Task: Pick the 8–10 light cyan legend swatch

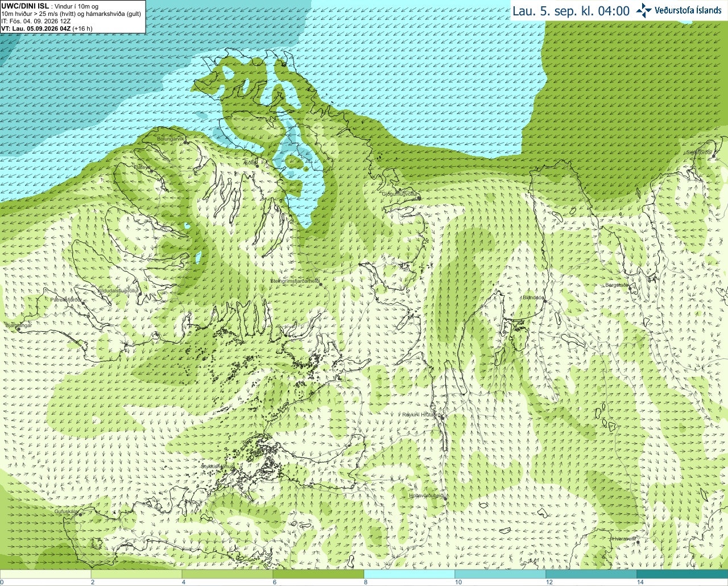Action: (409, 574)
